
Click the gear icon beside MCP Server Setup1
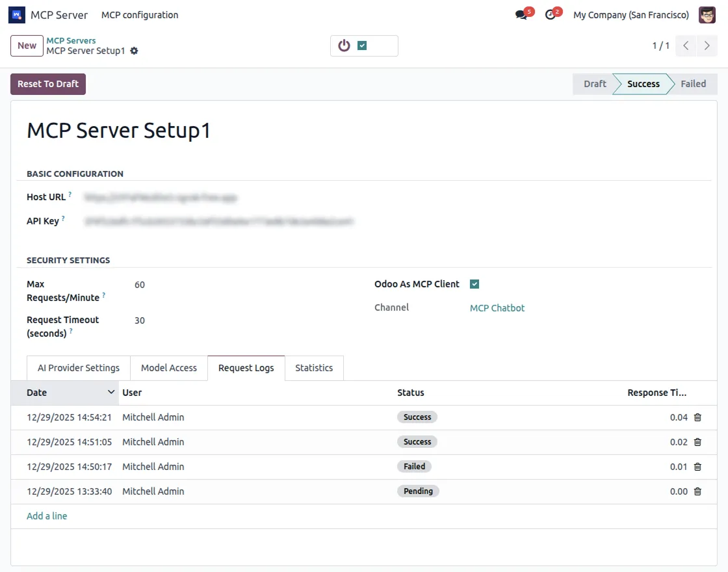point(134,51)
